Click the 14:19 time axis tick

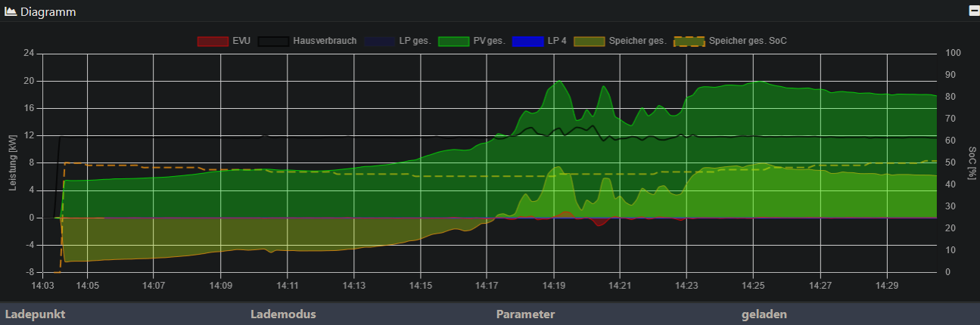pyautogui.click(x=553, y=286)
